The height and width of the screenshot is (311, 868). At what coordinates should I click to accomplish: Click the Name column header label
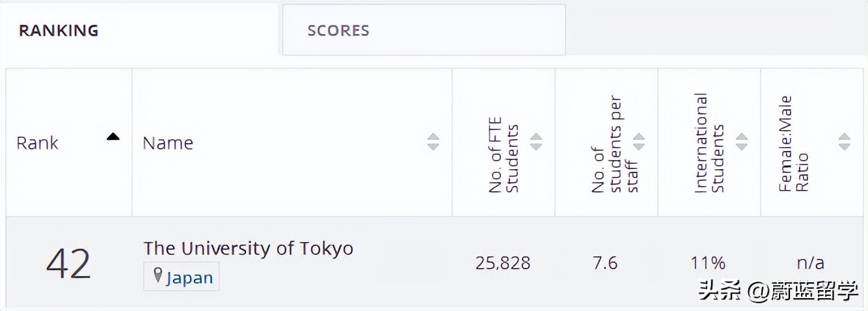[168, 143]
